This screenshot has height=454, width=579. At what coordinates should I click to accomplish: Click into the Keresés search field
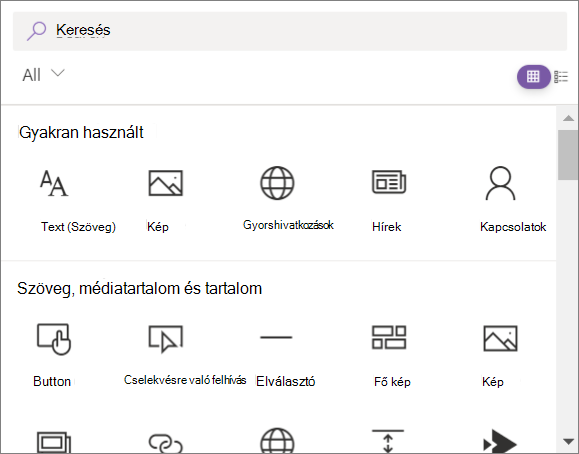290,31
